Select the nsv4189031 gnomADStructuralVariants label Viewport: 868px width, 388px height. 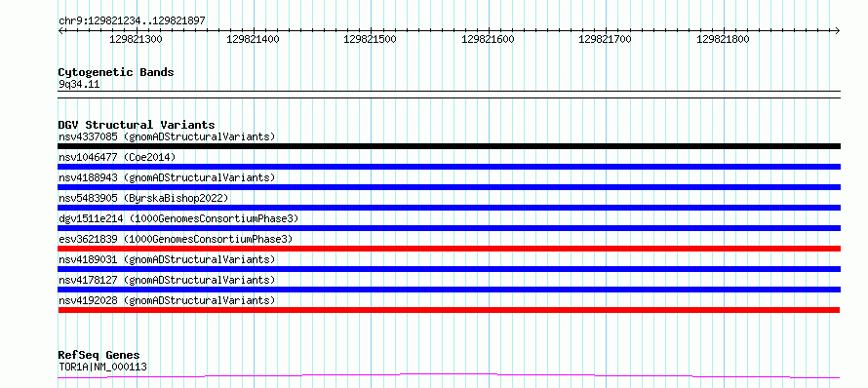pos(167,259)
